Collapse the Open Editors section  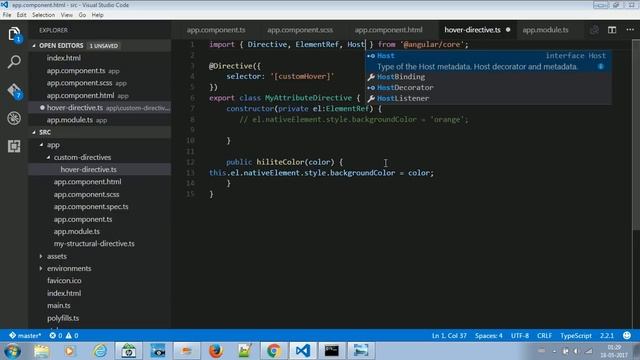tap(34, 46)
